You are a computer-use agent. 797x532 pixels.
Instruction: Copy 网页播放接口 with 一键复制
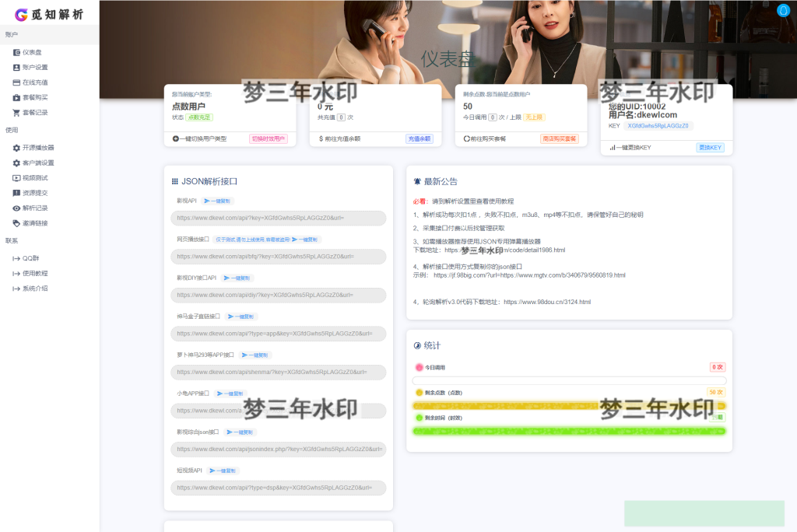304,240
